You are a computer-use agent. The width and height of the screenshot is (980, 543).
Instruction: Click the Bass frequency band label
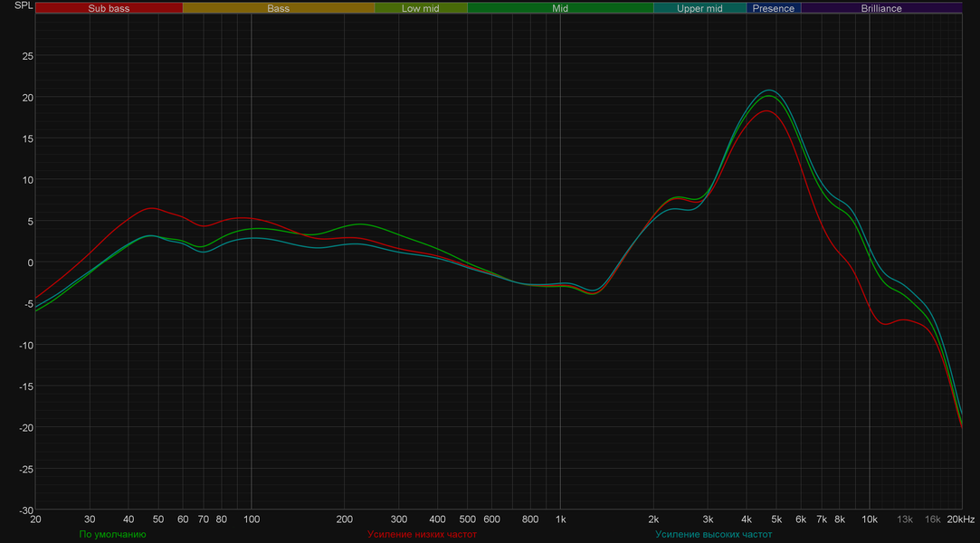[278, 8]
